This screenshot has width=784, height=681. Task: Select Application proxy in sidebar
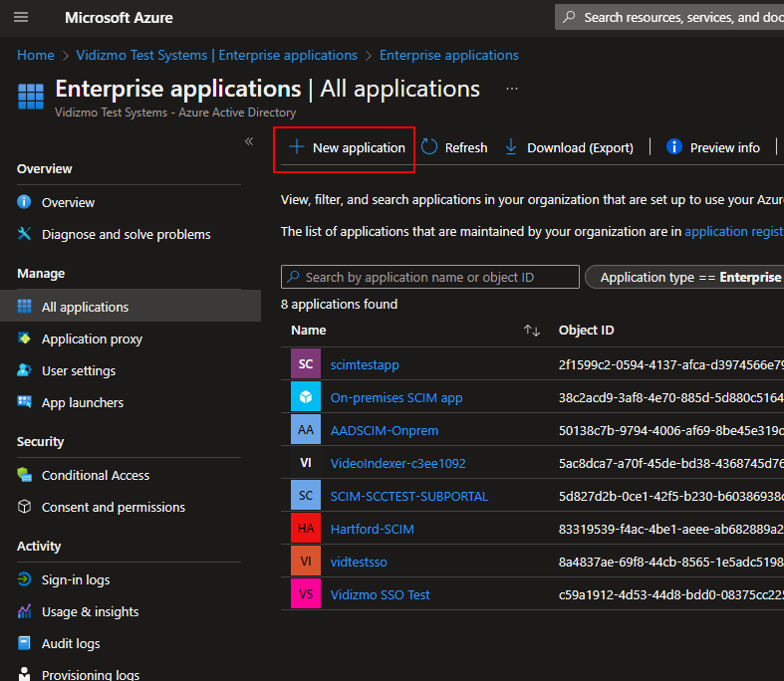click(92, 339)
